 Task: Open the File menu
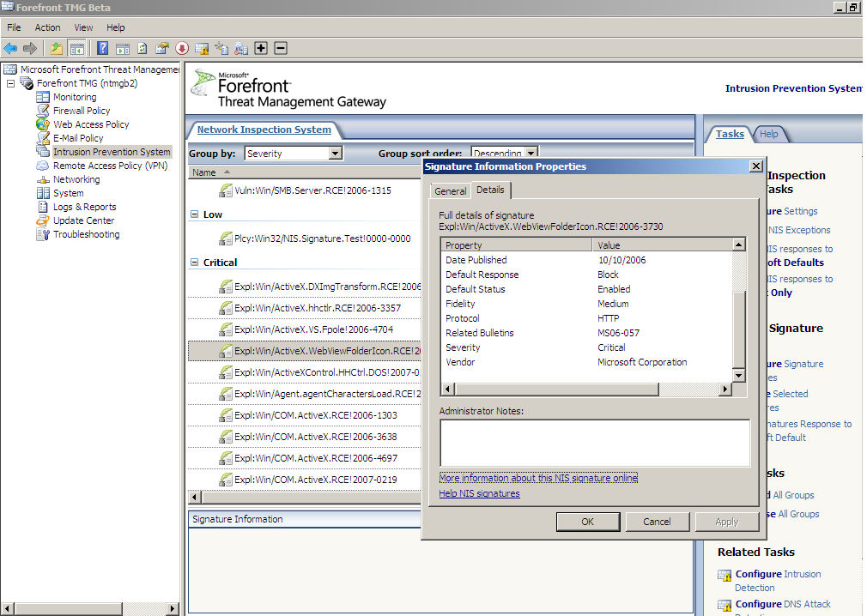coord(14,27)
